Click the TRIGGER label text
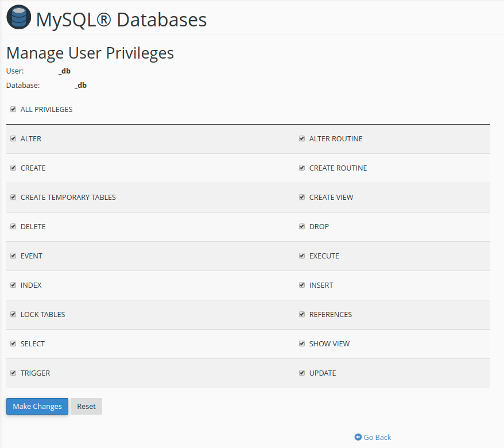 36,373
